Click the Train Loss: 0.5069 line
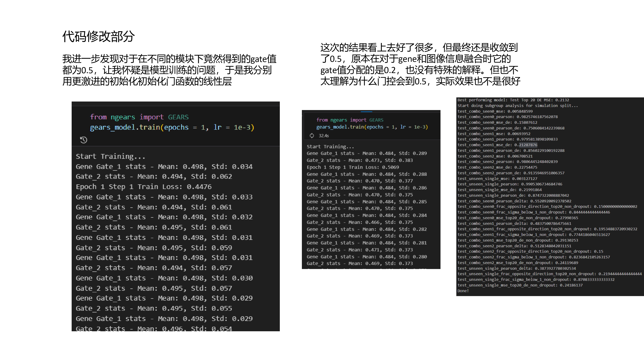Screen dimensions: 644x362 pos(353,167)
